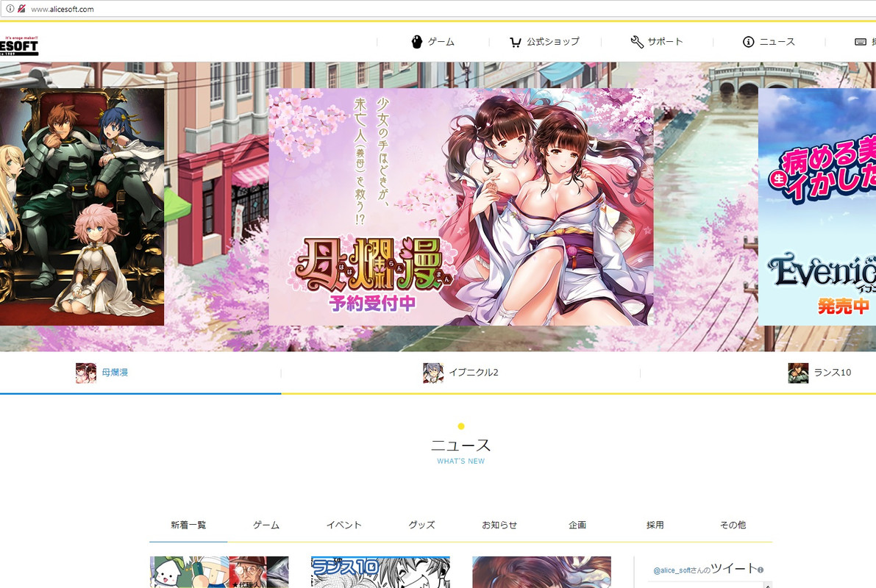Click the site info icon in address bar
The width and height of the screenshot is (876, 588).
(x=10, y=8)
